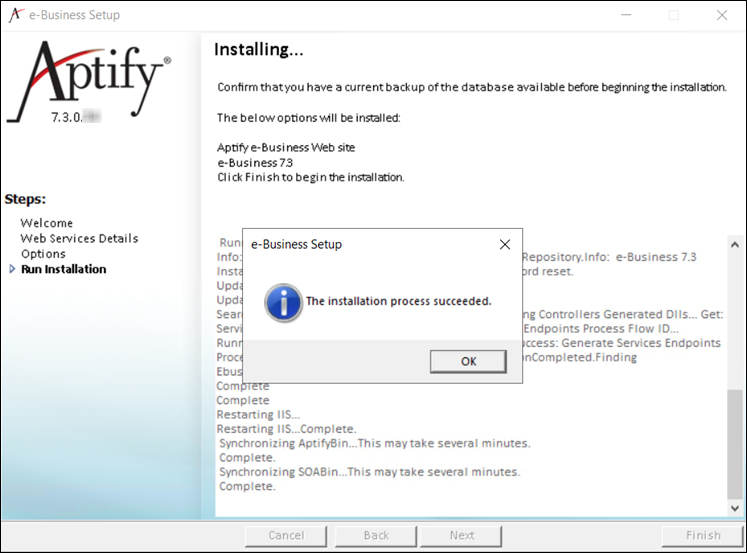Click the 'Restarting IIS...' log line without Complete
Image resolution: width=747 pixels, height=553 pixels.
coord(258,414)
